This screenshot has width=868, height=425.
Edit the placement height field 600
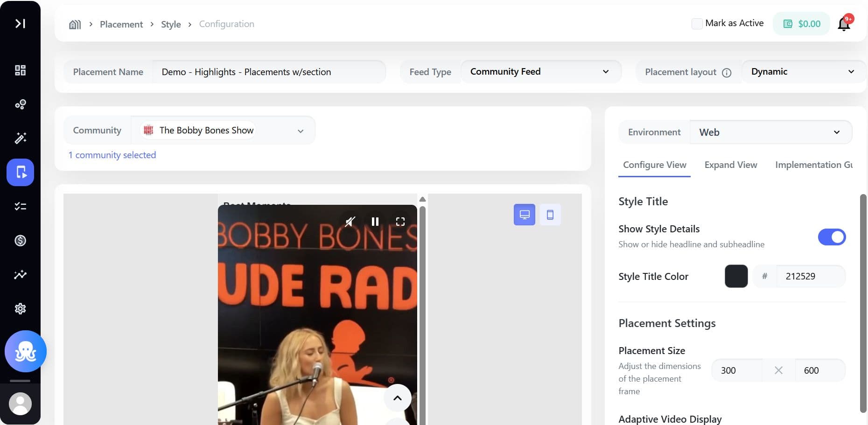coord(820,370)
